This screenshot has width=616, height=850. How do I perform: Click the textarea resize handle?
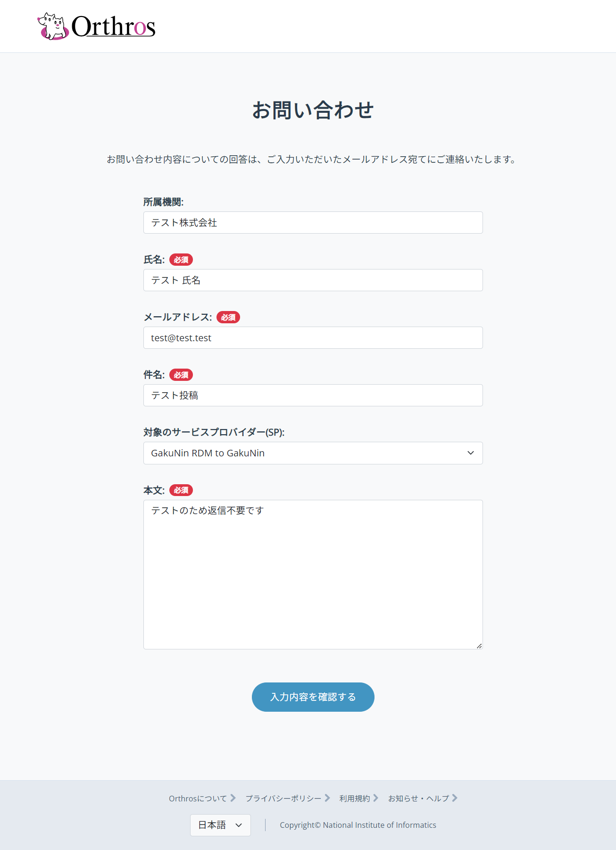[x=479, y=646]
